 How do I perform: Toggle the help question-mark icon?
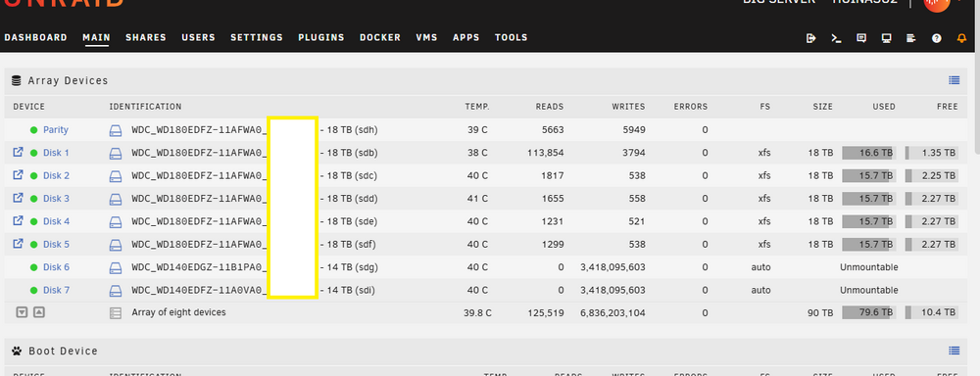(936, 38)
